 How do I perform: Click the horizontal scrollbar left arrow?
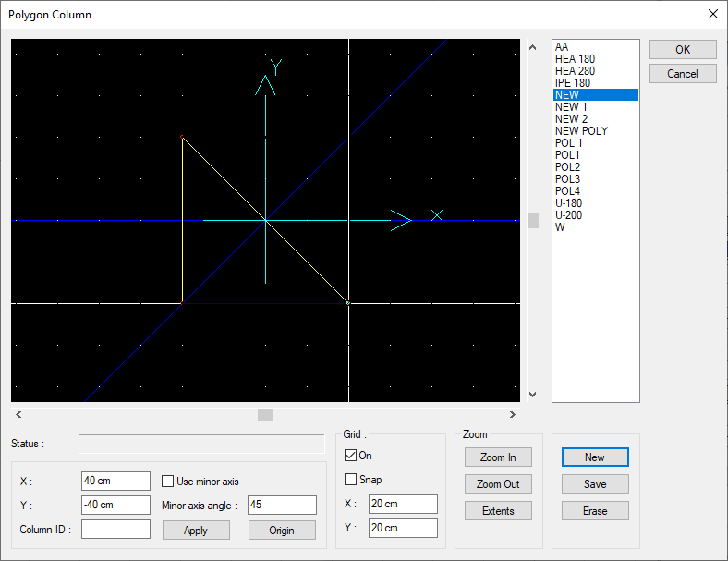tap(18, 415)
